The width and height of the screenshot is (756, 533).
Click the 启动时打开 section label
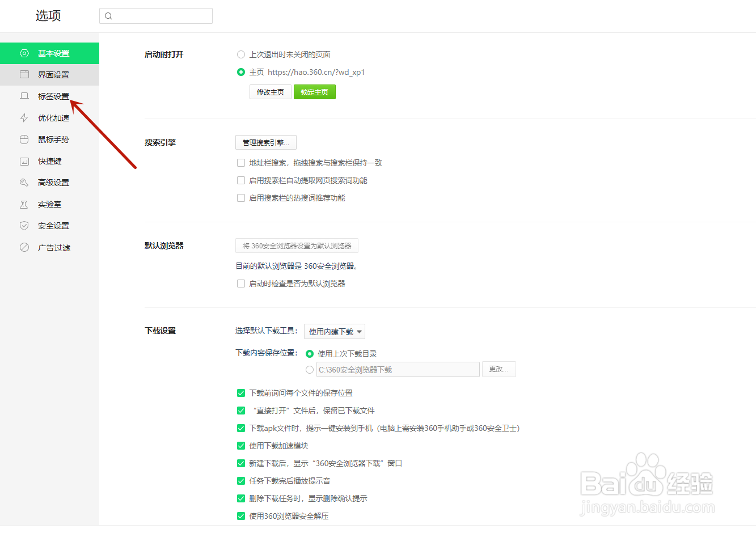(164, 54)
